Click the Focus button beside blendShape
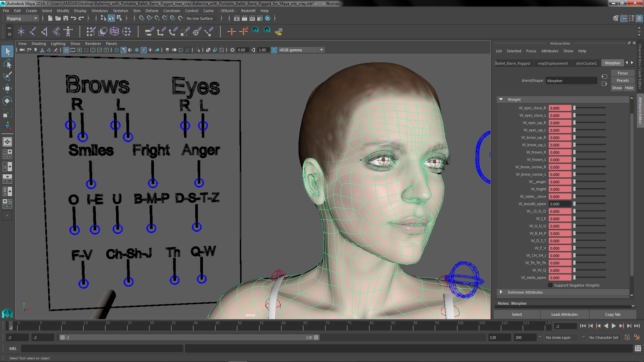Viewport: 644px width, 362px height. click(623, 73)
